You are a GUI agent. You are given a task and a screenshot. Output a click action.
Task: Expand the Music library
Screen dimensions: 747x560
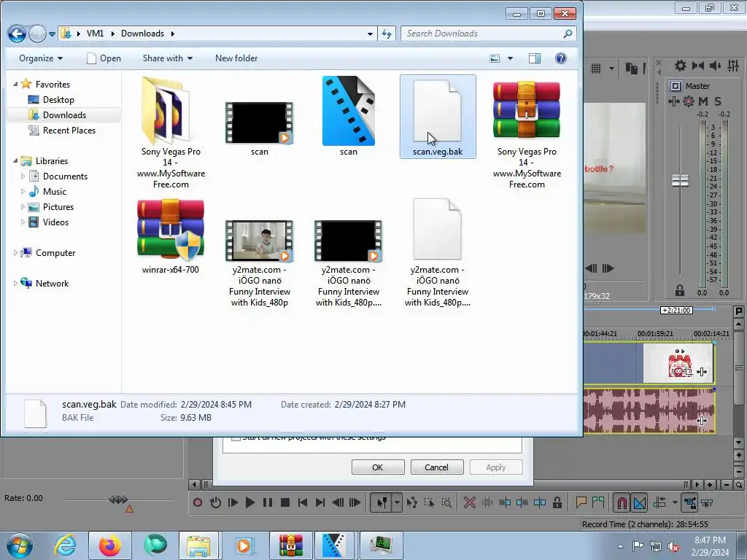(x=23, y=192)
